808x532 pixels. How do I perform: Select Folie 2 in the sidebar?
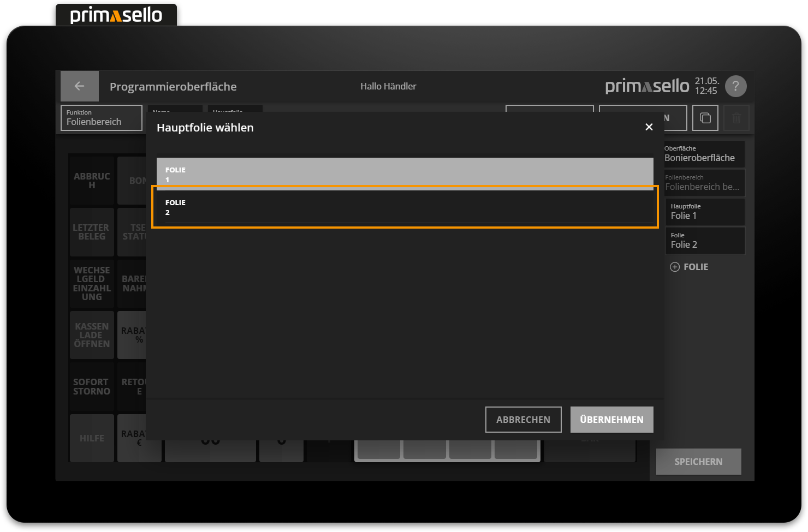click(x=706, y=241)
